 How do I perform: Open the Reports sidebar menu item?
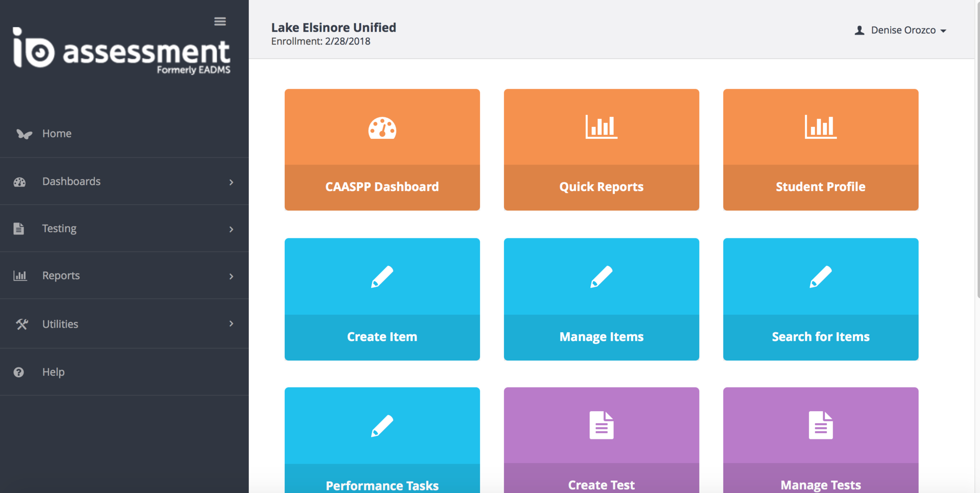click(61, 276)
